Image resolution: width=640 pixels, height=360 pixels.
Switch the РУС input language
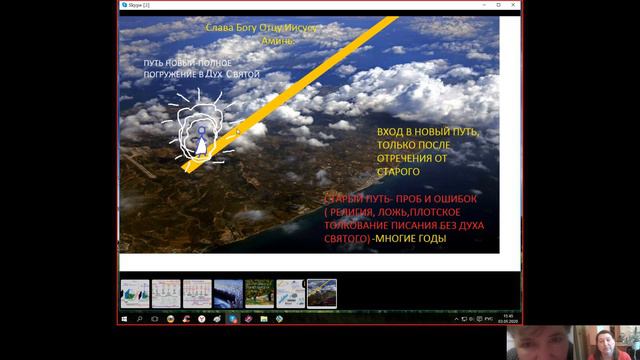[x=489, y=319]
